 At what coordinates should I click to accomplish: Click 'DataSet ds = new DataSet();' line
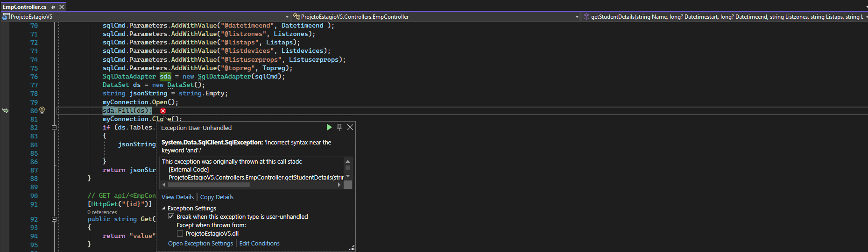154,85
